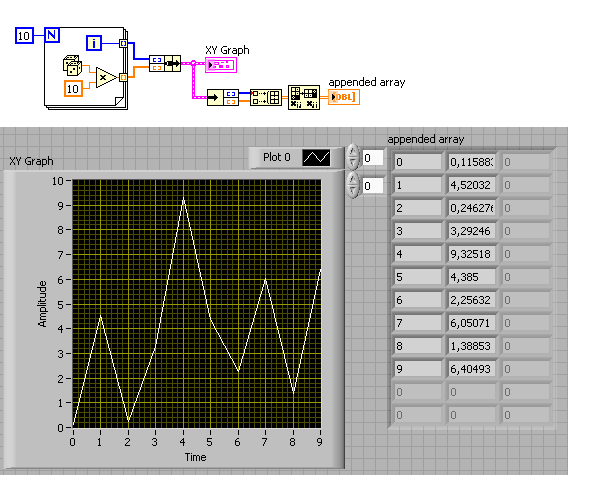Select the multiply function triangle node
Viewport: 600px width, 500px height.
[x=106, y=77]
